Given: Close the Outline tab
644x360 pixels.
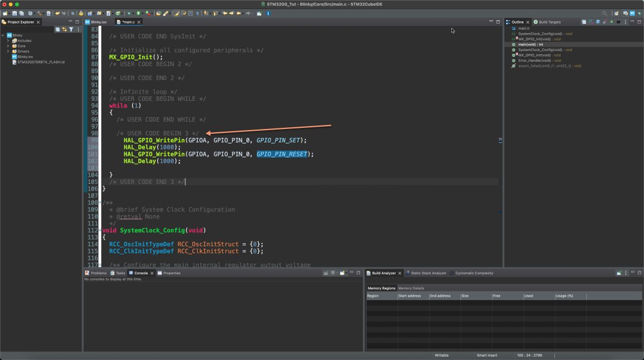Looking at the screenshot, I should 528,22.
